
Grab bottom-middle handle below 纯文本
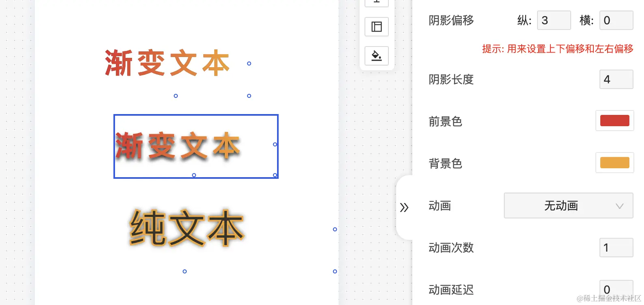(185, 271)
